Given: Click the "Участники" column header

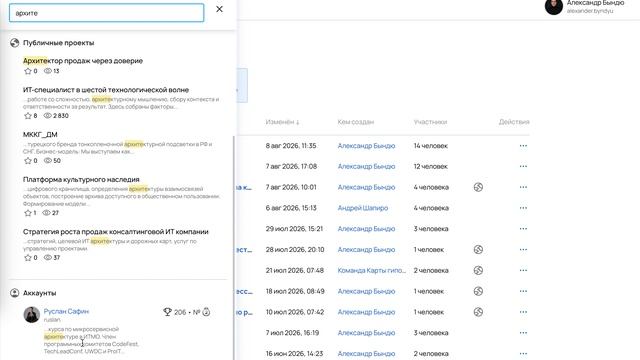Looking at the screenshot, I should [x=430, y=122].
